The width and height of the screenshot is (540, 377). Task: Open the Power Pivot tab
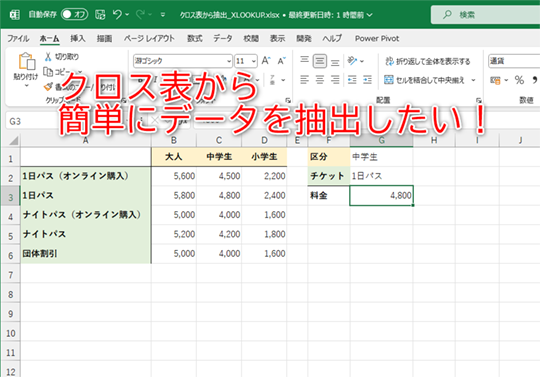tap(377, 38)
